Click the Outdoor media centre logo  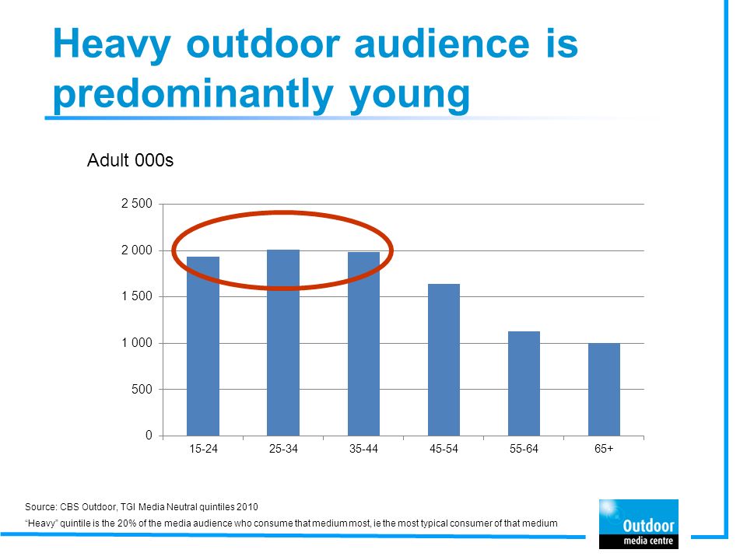[638, 523]
